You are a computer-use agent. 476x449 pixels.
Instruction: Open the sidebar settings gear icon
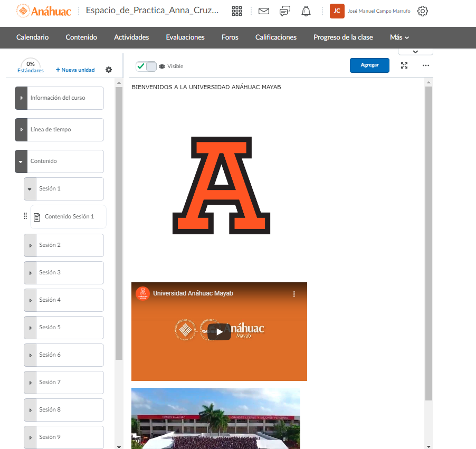tap(109, 70)
